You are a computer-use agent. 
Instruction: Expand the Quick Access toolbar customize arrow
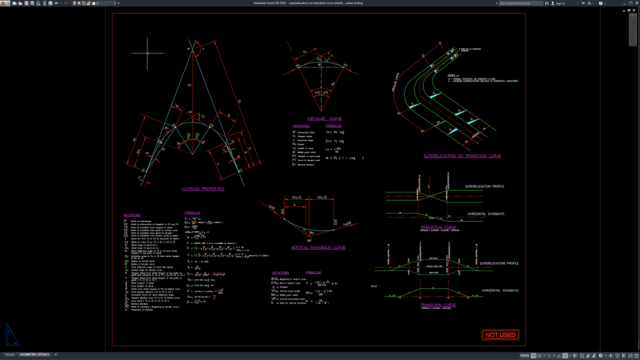118,3
